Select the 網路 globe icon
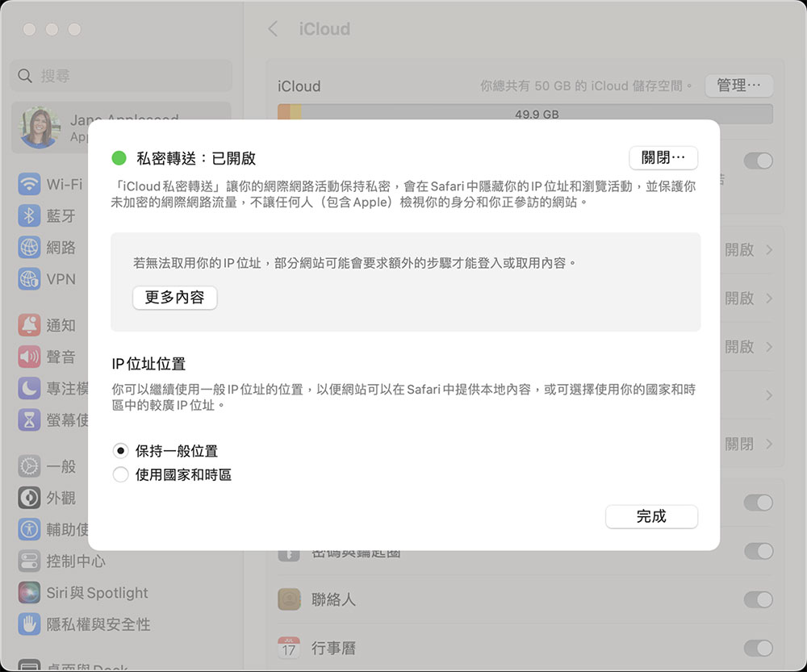The width and height of the screenshot is (807, 672). click(30, 247)
